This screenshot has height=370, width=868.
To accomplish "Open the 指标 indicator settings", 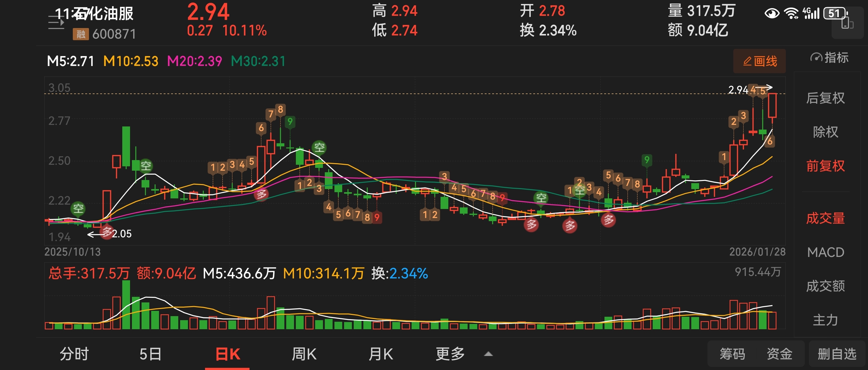I will 829,58.
